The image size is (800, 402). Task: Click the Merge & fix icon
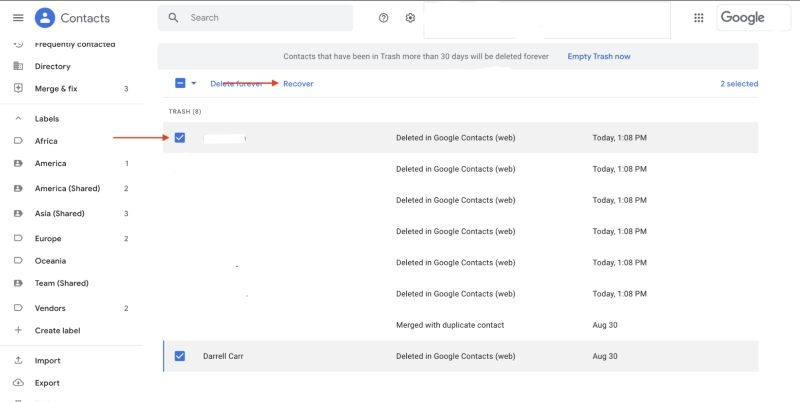(x=18, y=89)
